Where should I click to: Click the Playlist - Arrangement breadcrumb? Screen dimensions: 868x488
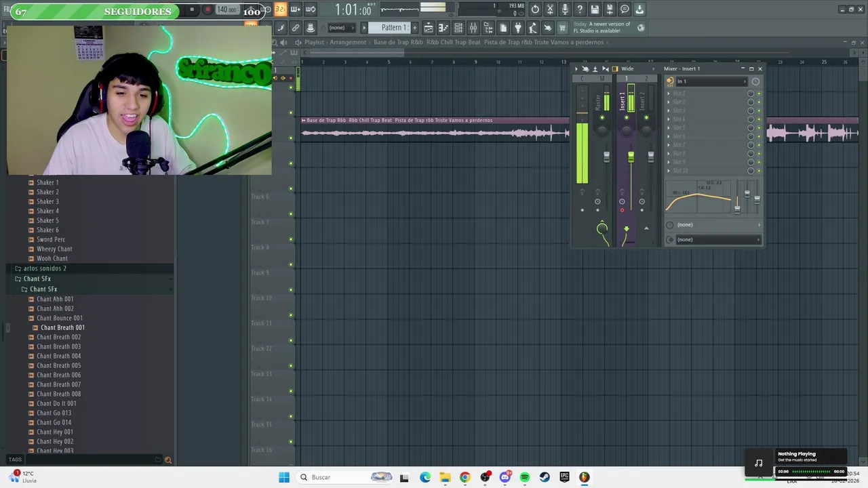(335, 42)
